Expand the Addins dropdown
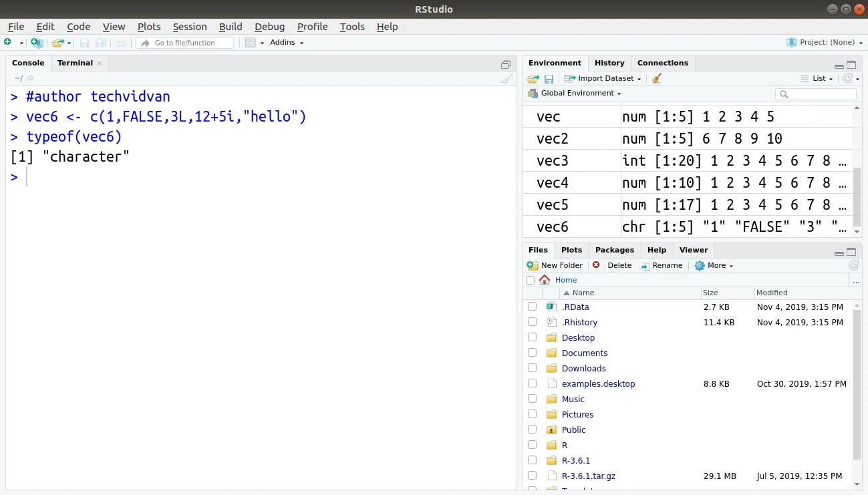The height and width of the screenshot is (495, 868). pos(286,42)
